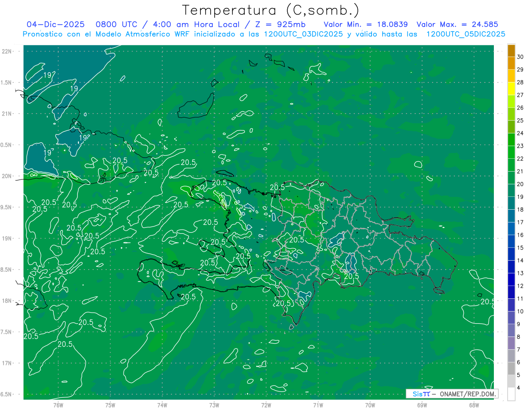This screenshot has width=532, height=411.
Task: Click the '74W' longitude label
Action: 162,405
